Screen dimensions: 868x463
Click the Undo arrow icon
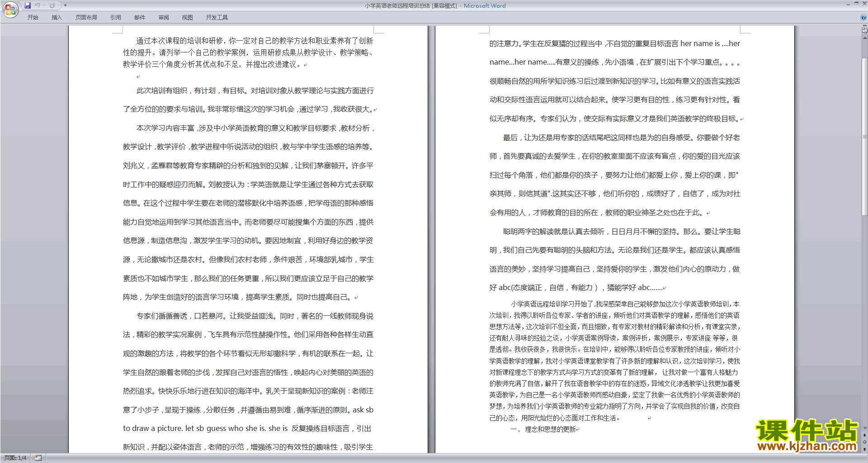38,5
